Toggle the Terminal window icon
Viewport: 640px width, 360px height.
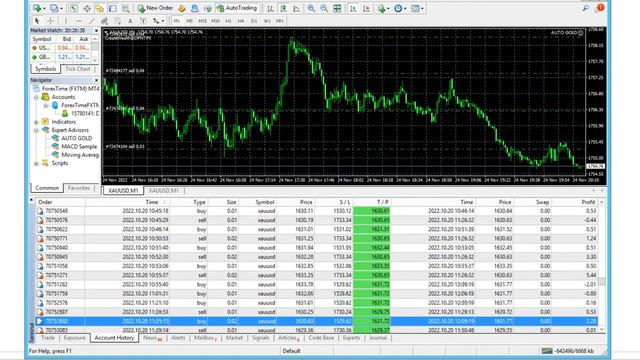pyautogui.click(x=113, y=8)
